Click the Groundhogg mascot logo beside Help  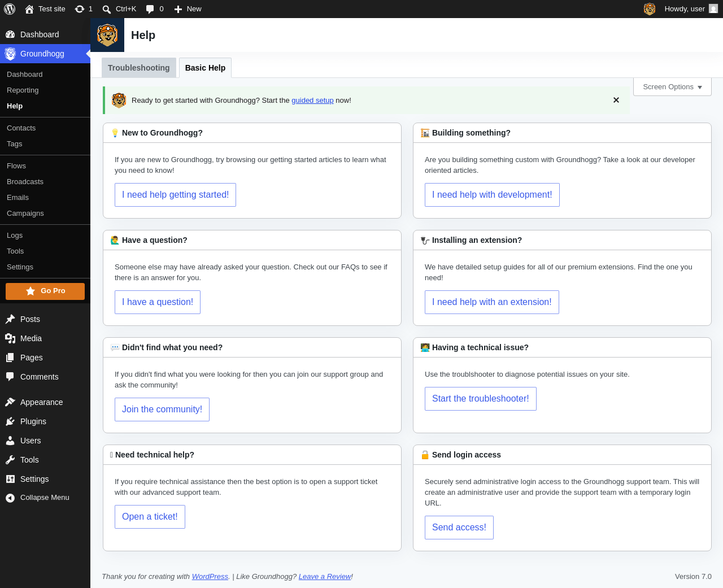107,35
